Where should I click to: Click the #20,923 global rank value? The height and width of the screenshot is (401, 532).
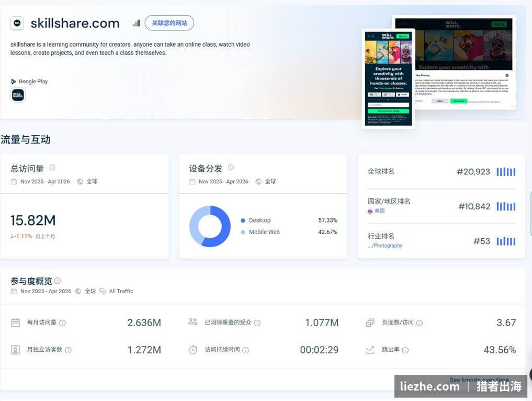click(x=473, y=172)
